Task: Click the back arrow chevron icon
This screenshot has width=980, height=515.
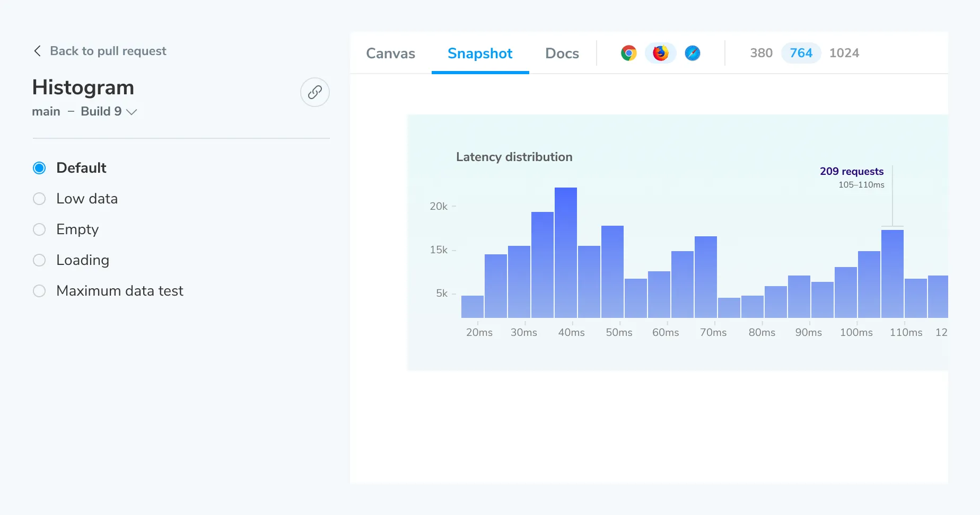Action: 37,51
